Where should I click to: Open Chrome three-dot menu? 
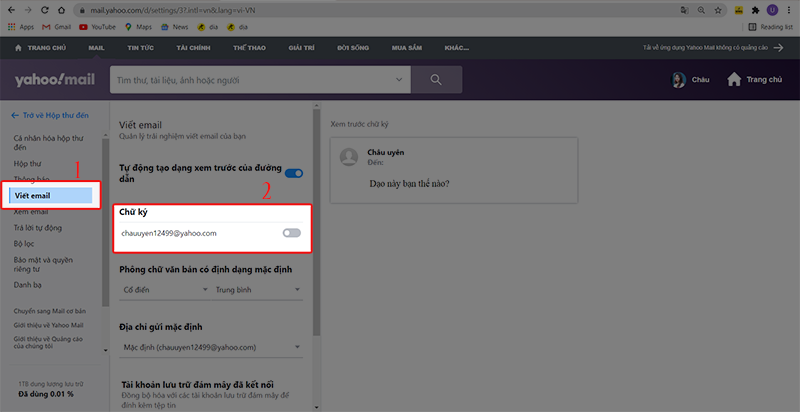(x=789, y=10)
